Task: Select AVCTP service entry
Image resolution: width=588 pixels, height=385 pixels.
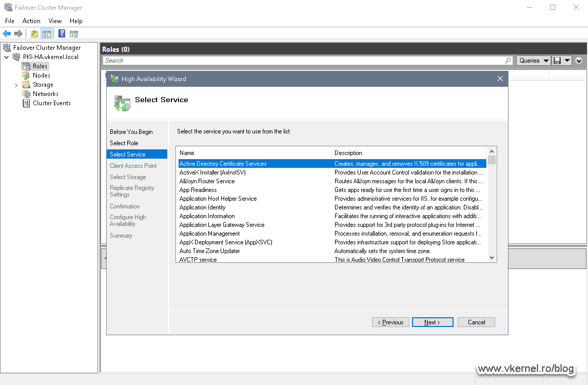Action: tap(332, 259)
